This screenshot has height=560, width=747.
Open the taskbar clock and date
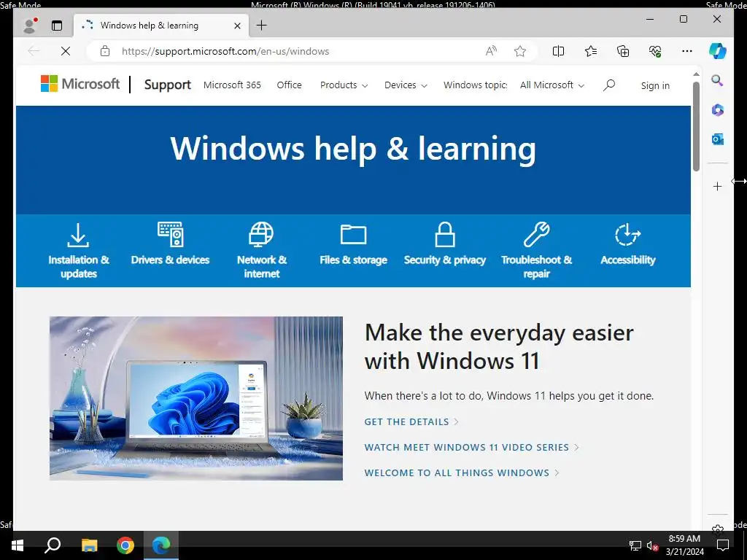(684, 545)
